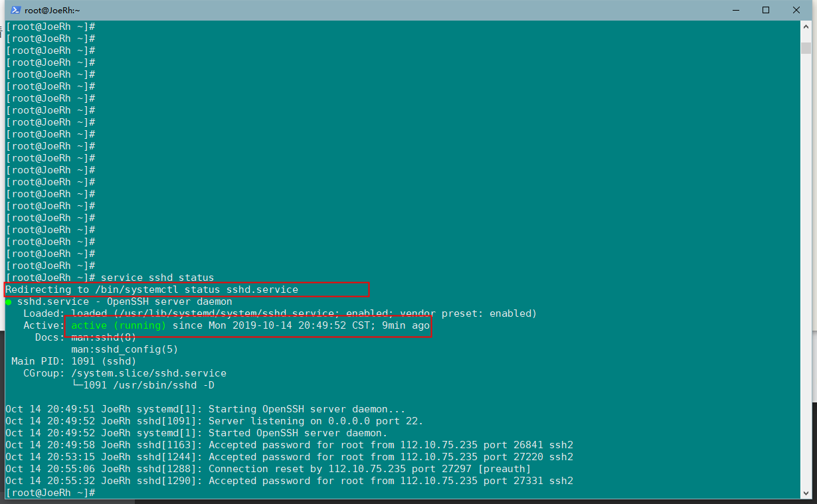Click the green 'active (running)' status text
The width and height of the screenshot is (817, 504).
tap(118, 325)
